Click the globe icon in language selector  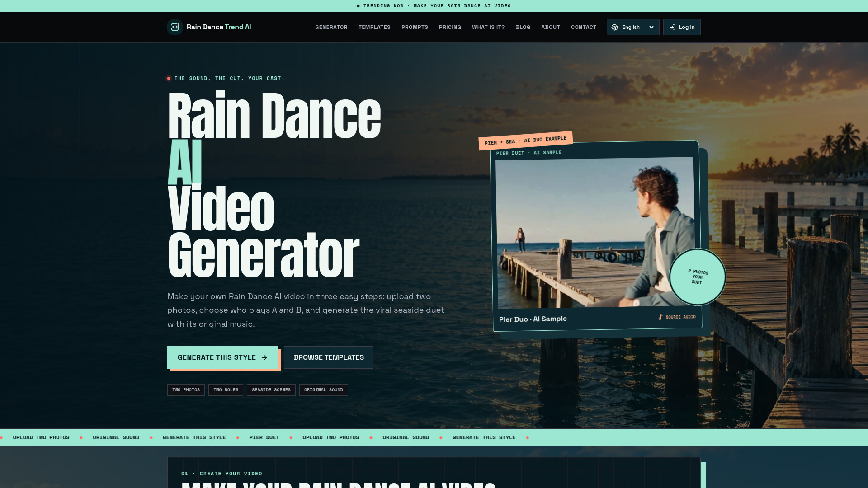[615, 27]
